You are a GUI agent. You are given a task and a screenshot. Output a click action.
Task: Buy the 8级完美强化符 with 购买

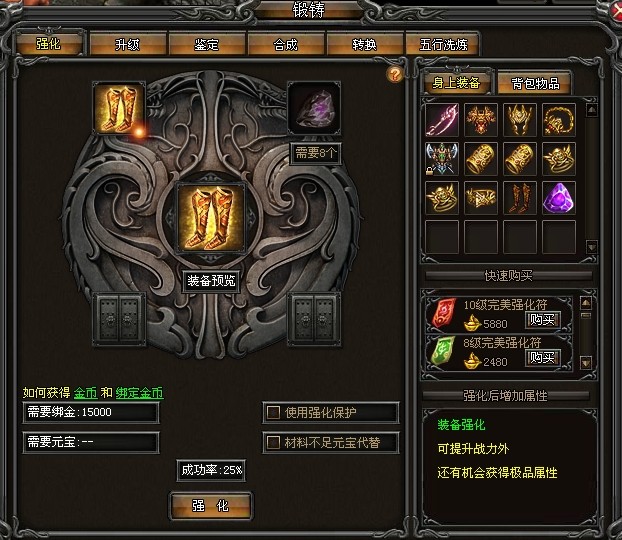542,358
